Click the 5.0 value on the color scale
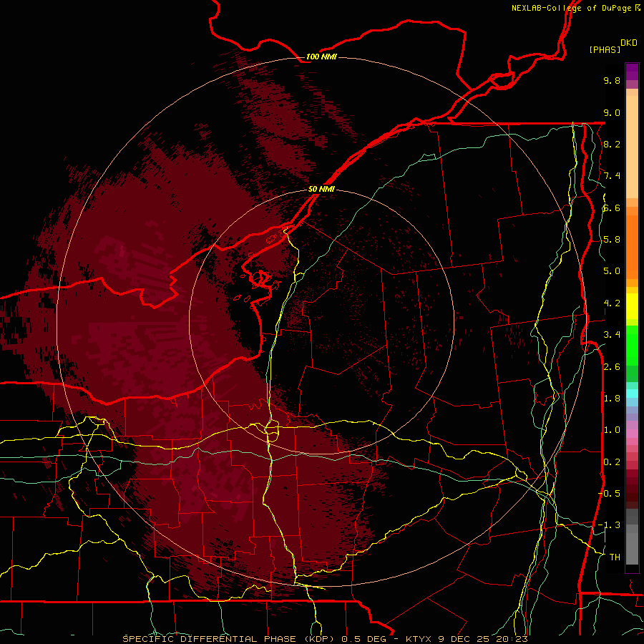This screenshot has height=644, width=644. point(612,271)
